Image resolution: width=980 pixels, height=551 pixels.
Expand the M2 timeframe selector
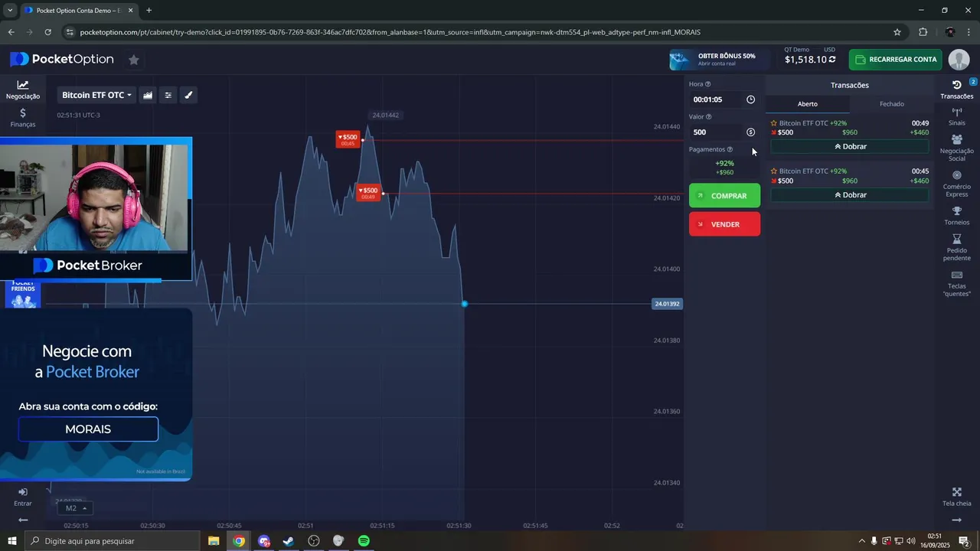75,508
